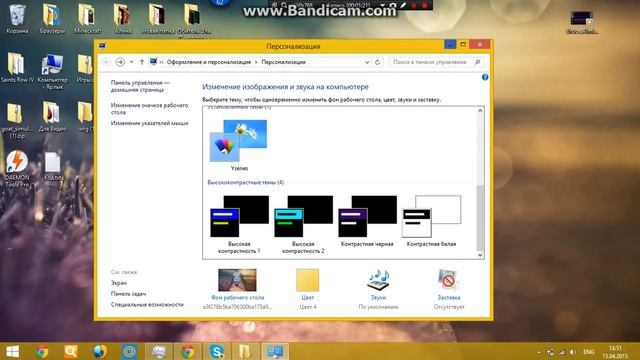Open the Mail.ru @ taskbar icon
This screenshot has width=640, height=360.
point(129,352)
